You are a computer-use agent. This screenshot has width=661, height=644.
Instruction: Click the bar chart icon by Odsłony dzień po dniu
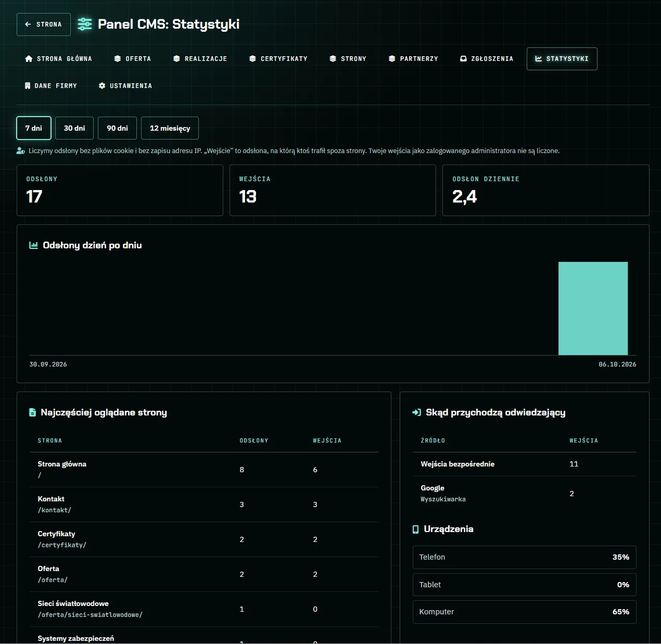point(33,245)
